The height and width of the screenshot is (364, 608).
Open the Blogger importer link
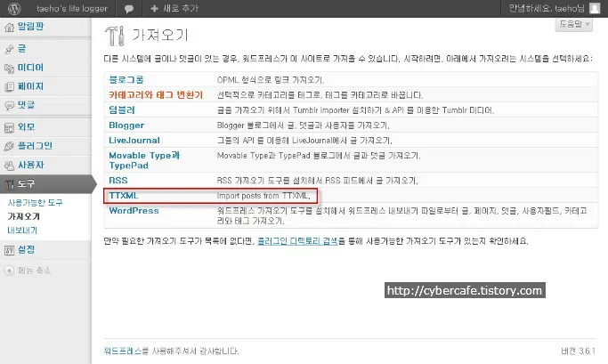click(126, 125)
